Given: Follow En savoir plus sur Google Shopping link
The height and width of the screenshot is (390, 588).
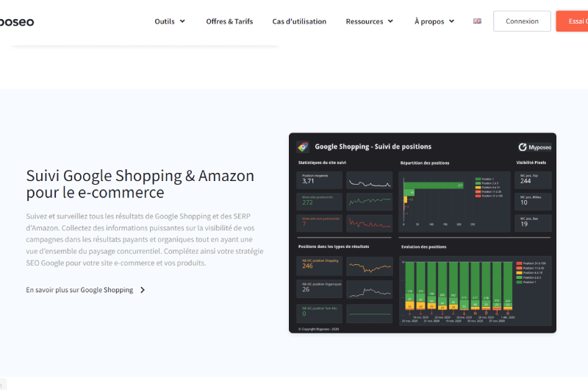Looking at the screenshot, I should pos(79,290).
